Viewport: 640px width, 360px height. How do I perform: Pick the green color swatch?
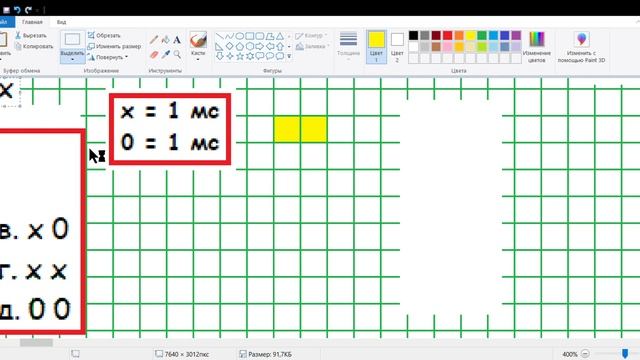click(x=482, y=36)
